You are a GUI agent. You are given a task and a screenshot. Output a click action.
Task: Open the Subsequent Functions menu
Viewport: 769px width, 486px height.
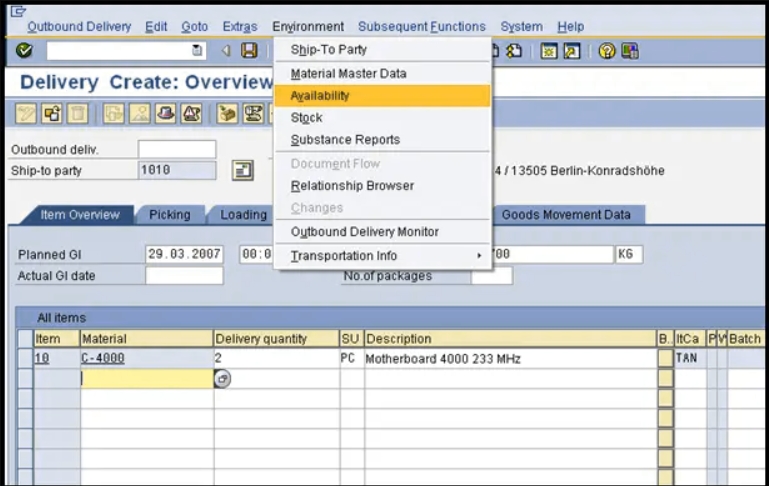coord(421,27)
